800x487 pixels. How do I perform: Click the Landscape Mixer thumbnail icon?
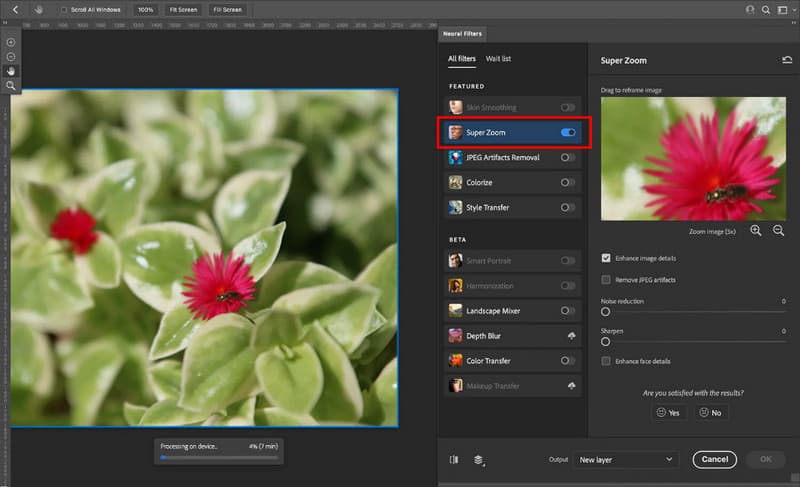[x=455, y=311]
